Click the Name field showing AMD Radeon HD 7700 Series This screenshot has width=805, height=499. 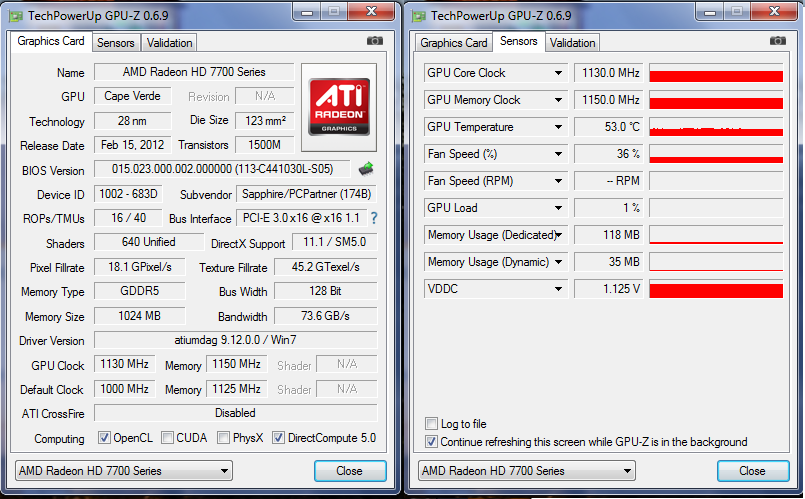tap(194, 72)
